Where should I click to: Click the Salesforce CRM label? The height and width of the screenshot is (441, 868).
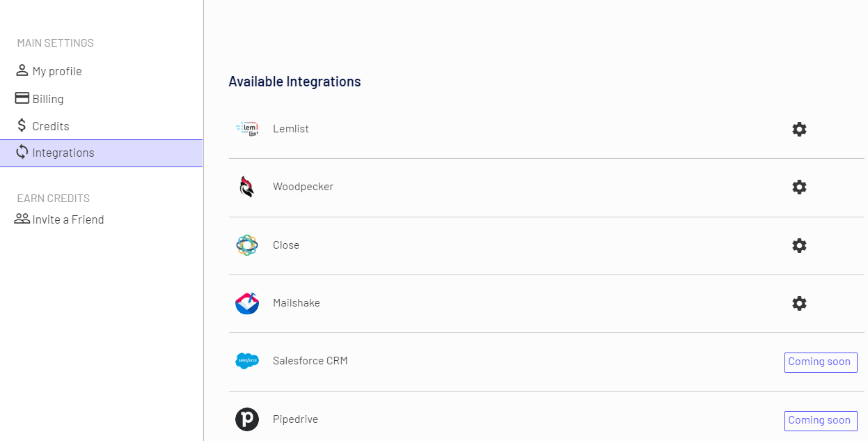[310, 361]
